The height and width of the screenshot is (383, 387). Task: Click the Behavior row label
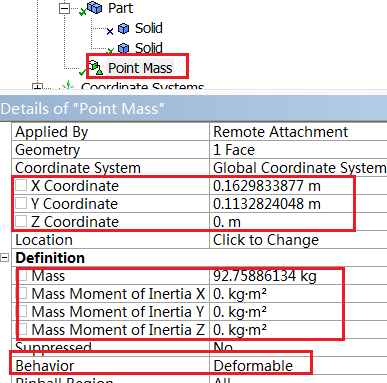click(x=45, y=366)
